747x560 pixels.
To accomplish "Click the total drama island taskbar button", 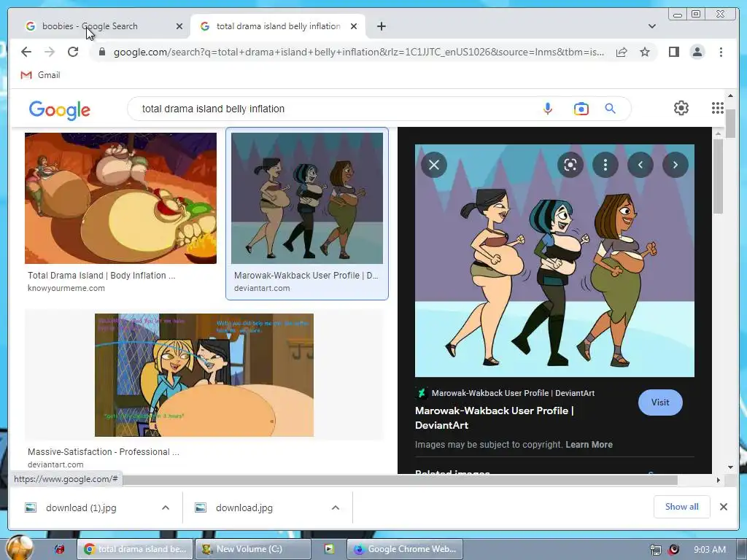I will coord(135,549).
